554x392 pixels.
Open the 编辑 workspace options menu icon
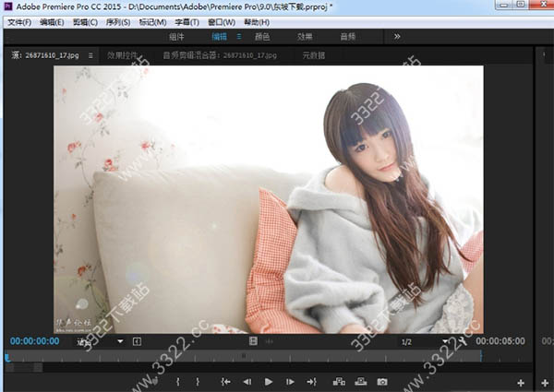(239, 37)
